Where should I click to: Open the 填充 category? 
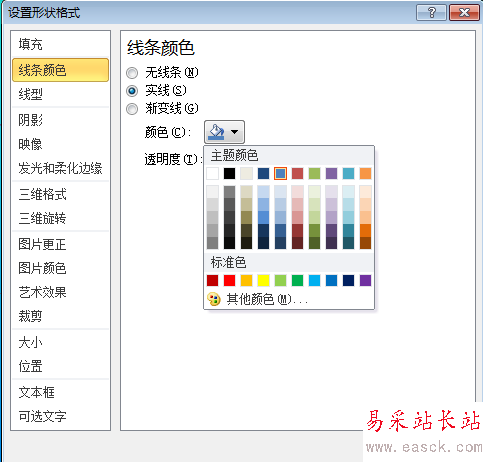(x=60, y=44)
